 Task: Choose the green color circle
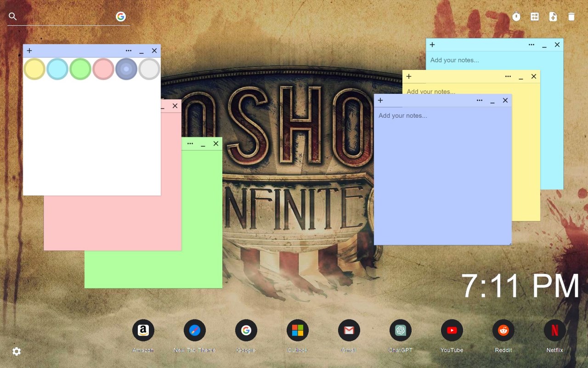pos(80,69)
